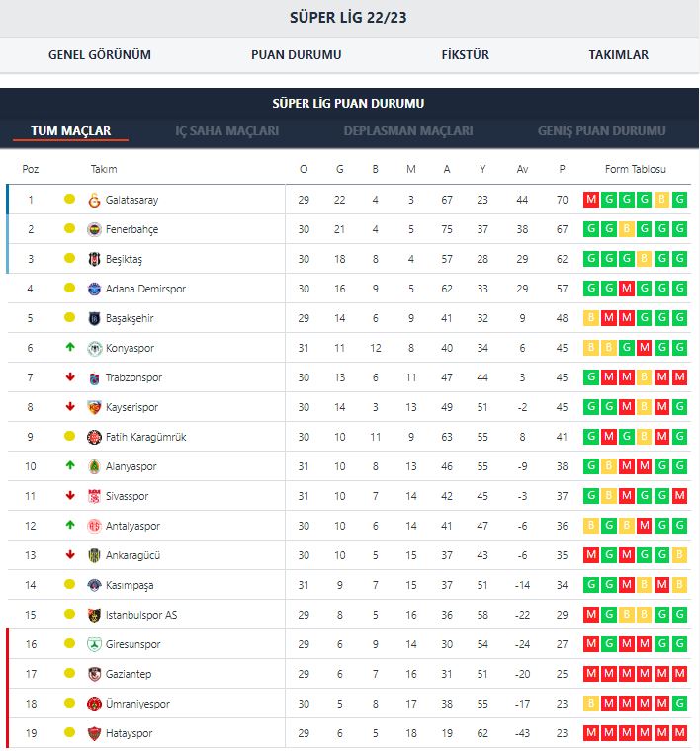Viewport: 700px width, 751px height.
Task: Open the Adana Demirspor team link
Action: pyautogui.click(x=145, y=289)
